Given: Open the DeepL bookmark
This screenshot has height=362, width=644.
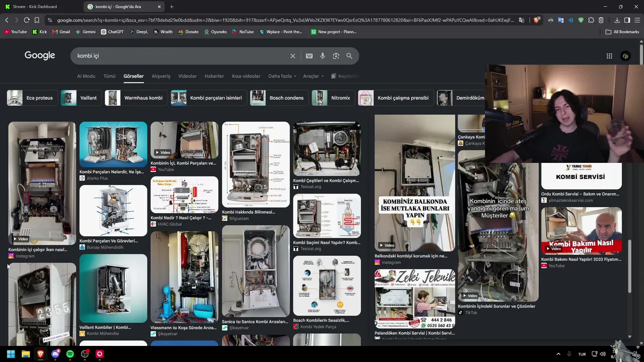Looking at the screenshot, I should [x=138, y=32].
